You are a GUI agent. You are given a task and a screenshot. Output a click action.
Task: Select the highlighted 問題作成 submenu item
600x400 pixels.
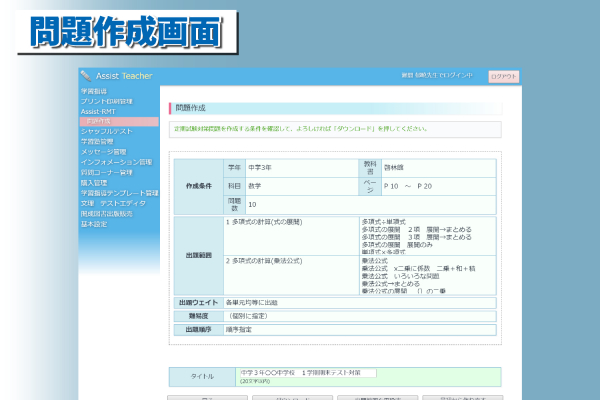pos(100,122)
